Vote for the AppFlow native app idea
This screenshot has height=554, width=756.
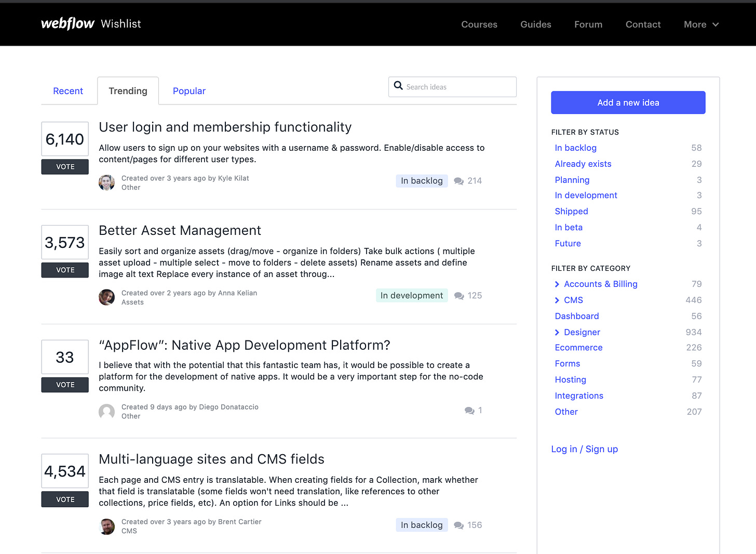pyautogui.click(x=65, y=385)
